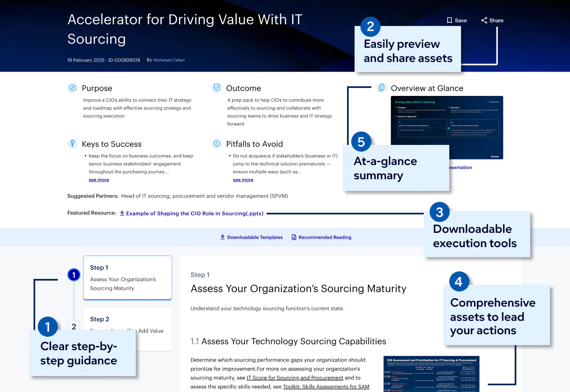Screen dimensions: 570x392
Task: Expand see more under Keys to Success
Action: [98, 180]
